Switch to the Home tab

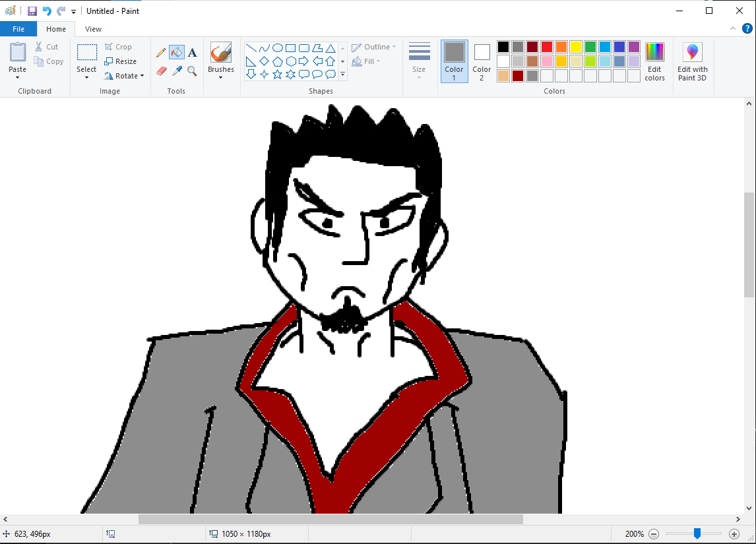point(56,29)
